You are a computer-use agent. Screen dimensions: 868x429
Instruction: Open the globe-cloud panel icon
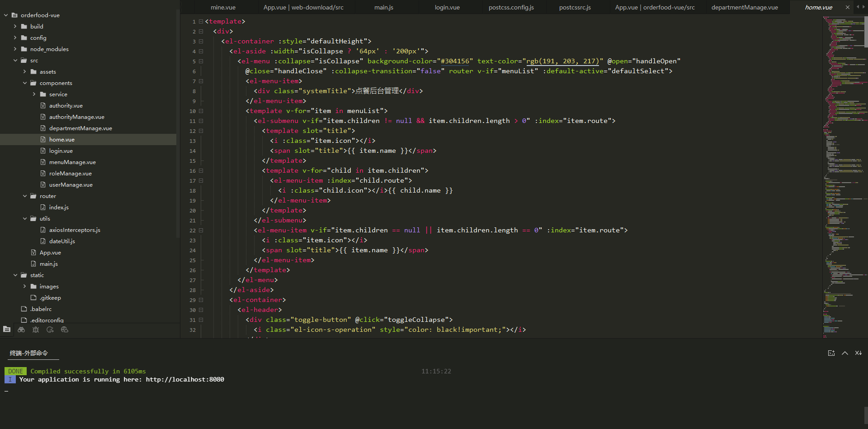point(65,330)
